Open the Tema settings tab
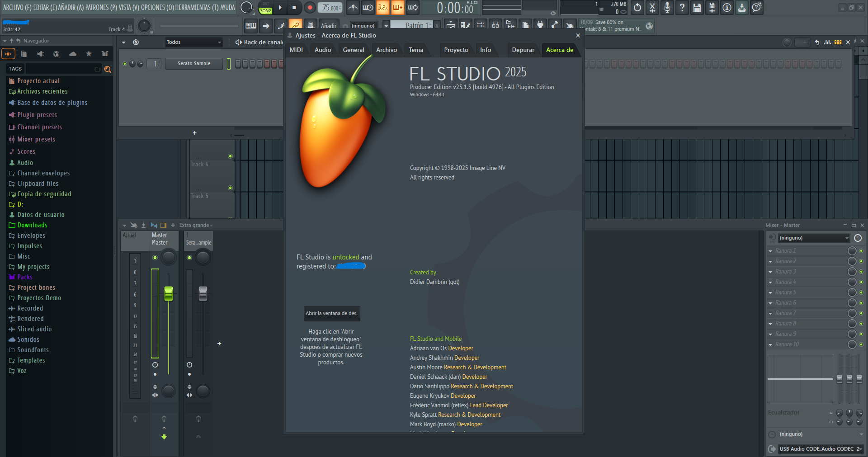Viewport: 868px width, 457px height. pyautogui.click(x=416, y=50)
